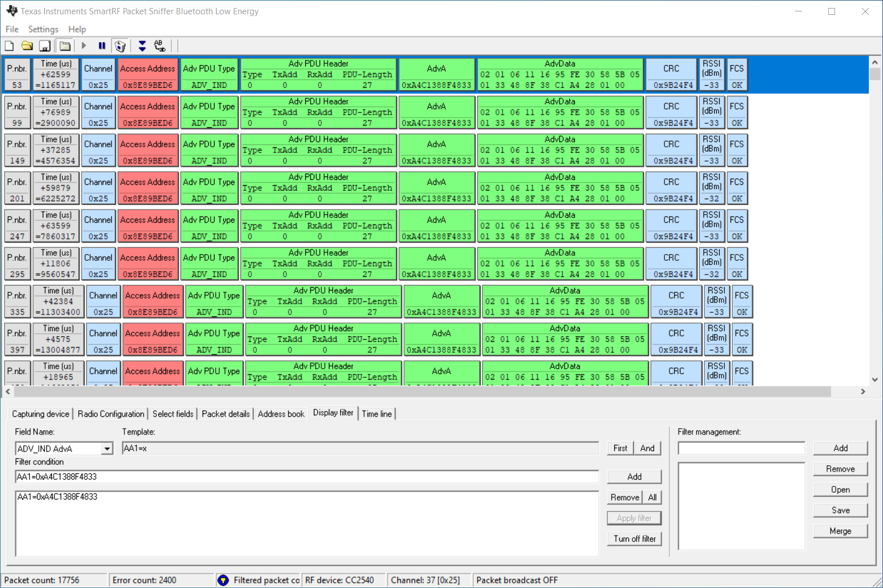
Task: Click the And button
Action: tap(647, 448)
